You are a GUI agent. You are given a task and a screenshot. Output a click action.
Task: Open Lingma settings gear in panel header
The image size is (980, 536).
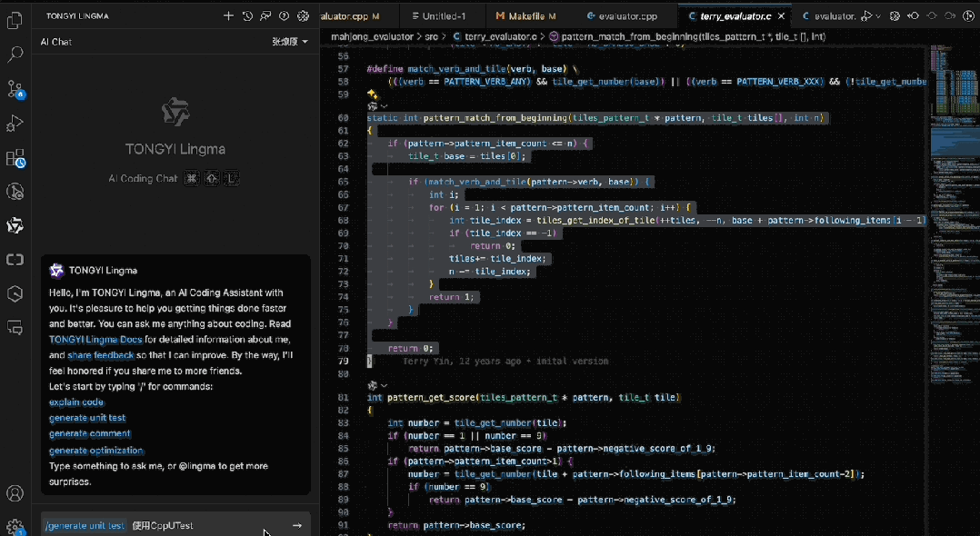pyautogui.click(x=303, y=16)
